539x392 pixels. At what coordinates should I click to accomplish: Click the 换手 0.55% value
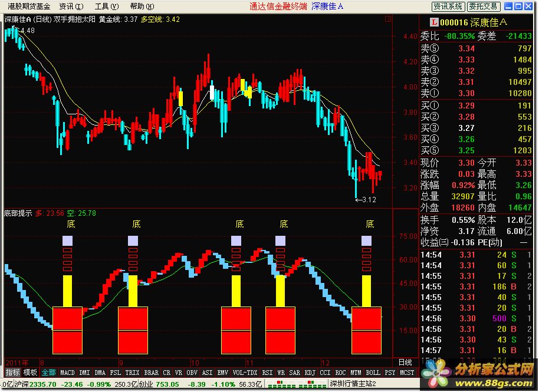463,220
